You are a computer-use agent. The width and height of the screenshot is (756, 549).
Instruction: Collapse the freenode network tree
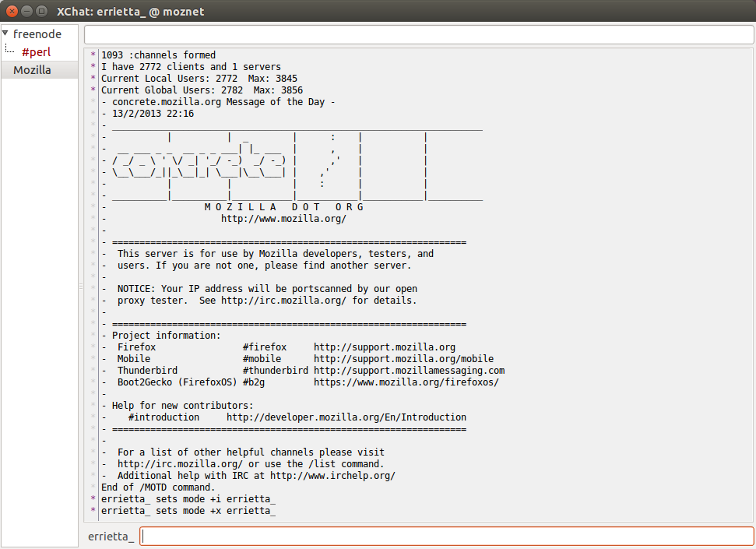5,33
